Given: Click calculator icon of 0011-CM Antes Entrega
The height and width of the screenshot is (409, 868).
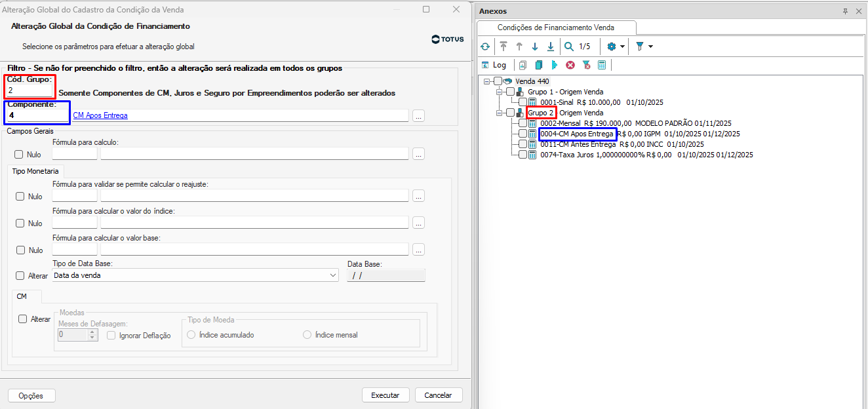Looking at the screenshot, I should (x=533, y=144).
